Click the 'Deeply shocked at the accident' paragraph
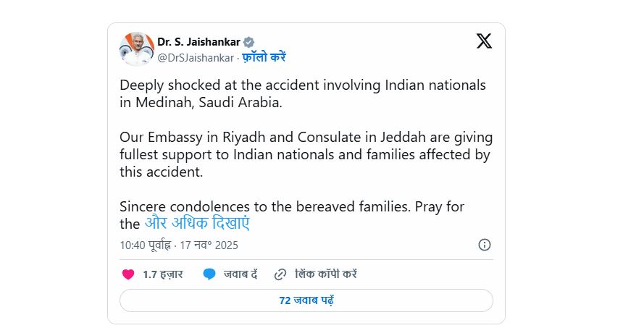This screenshot has height=328, width=644. click(303, 93)
